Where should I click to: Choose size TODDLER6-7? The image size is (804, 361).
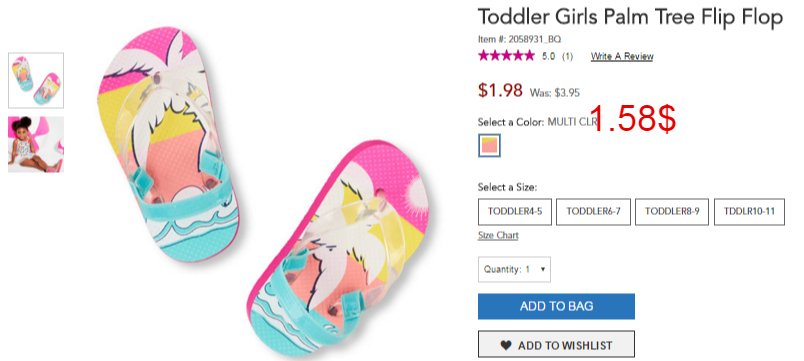tap(593, 212)
